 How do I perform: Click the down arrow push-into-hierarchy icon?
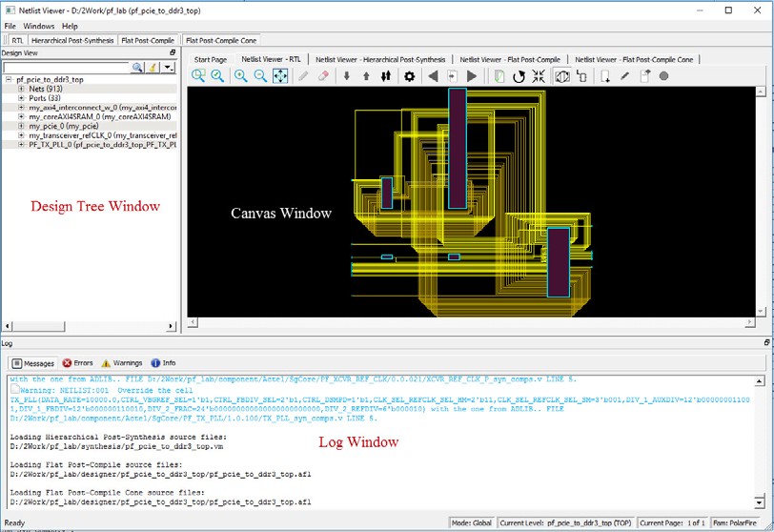tap(346, 76)
